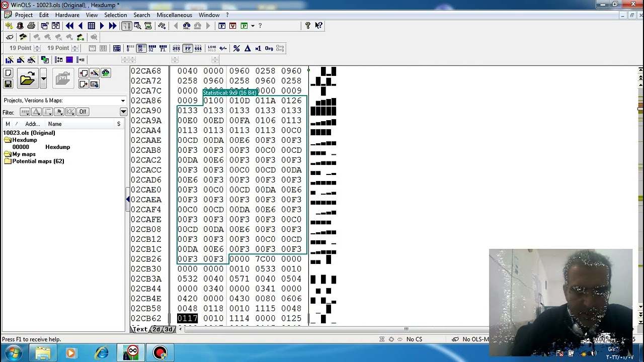Screen dimensions: 644x362
Task: Click the export file icon
Action: 84,84
